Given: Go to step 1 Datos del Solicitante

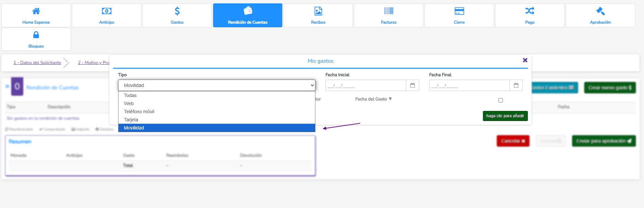Looking at the screenshot, I should [x=37, y=63].
